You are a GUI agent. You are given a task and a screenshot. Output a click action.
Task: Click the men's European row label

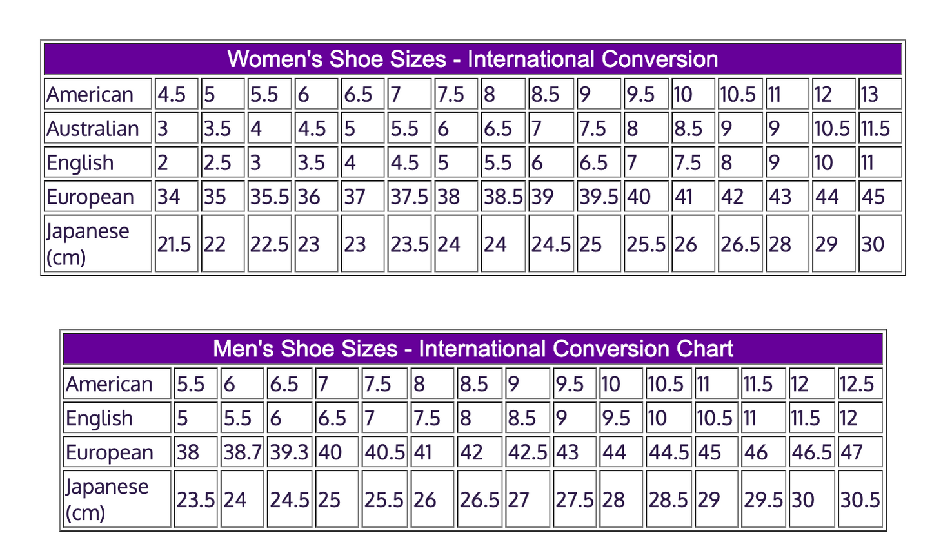pyautogui.click(x=110, y=452)
